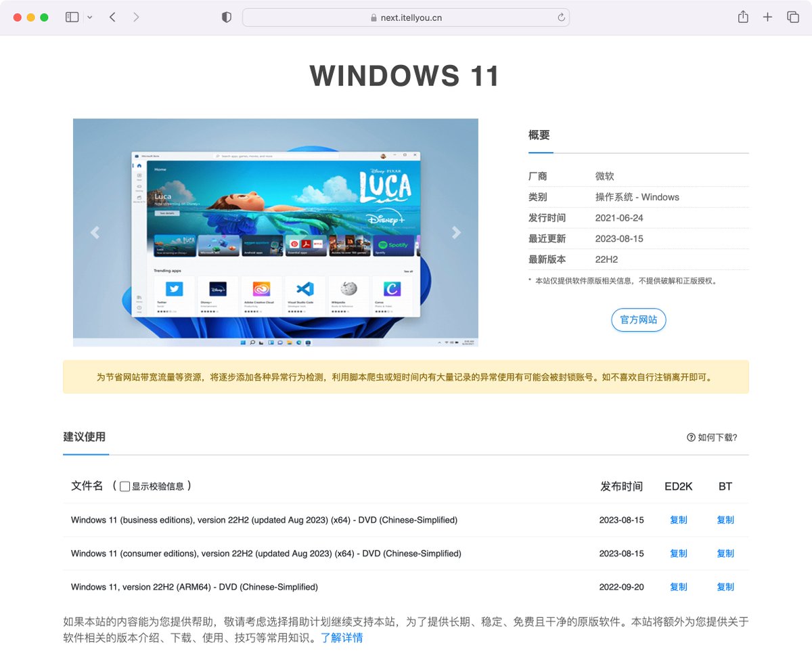Show previous slide in image carousel

pyautogui.click(x=95, y=233)
